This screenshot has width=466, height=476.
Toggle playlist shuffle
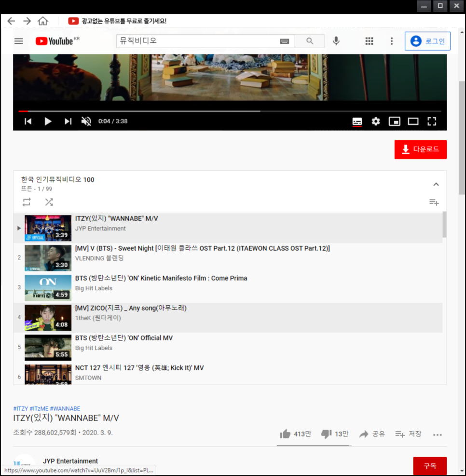click(49, 202)
